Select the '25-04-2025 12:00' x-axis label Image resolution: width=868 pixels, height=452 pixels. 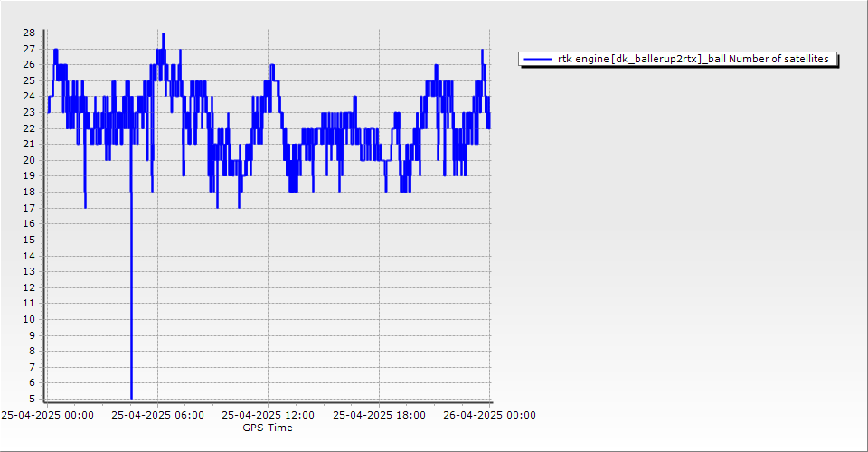(268, 415)
